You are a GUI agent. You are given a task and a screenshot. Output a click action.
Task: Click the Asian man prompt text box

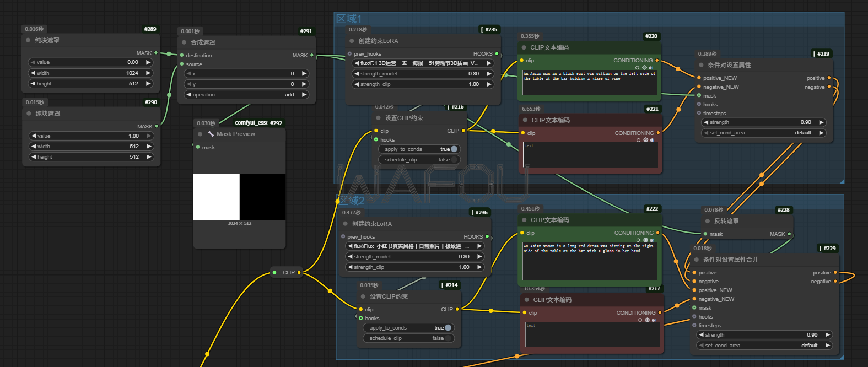click(590, 83)
